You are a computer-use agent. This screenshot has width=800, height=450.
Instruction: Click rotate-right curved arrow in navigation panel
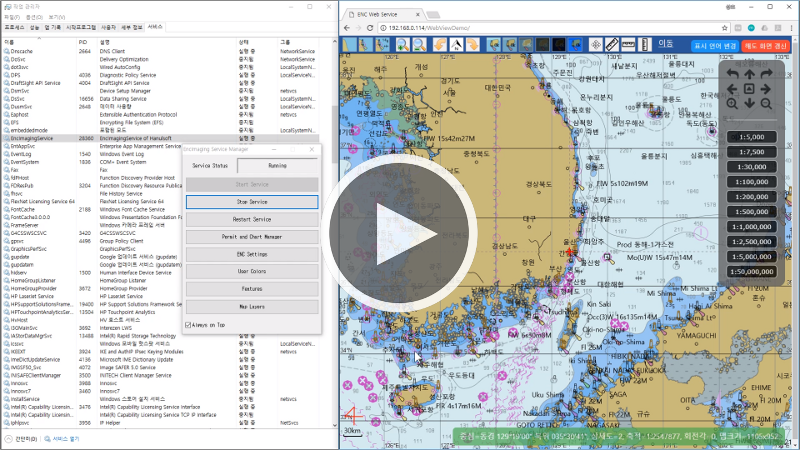766,74
